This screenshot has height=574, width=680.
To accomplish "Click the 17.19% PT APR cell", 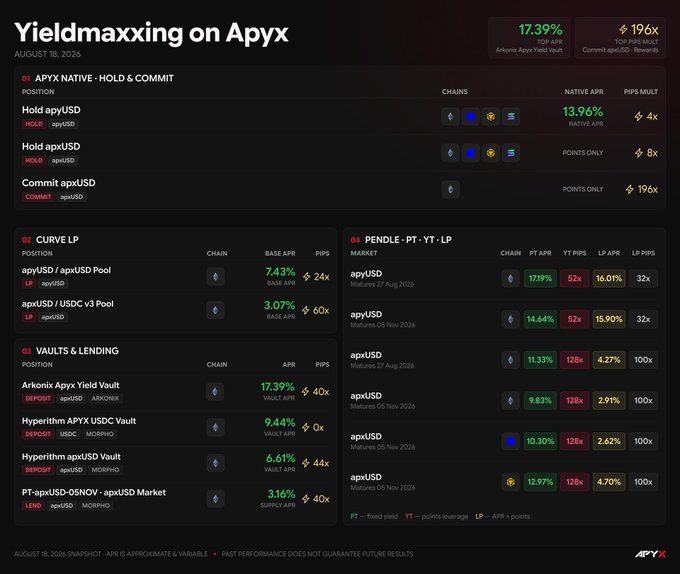I will point(540,278).
